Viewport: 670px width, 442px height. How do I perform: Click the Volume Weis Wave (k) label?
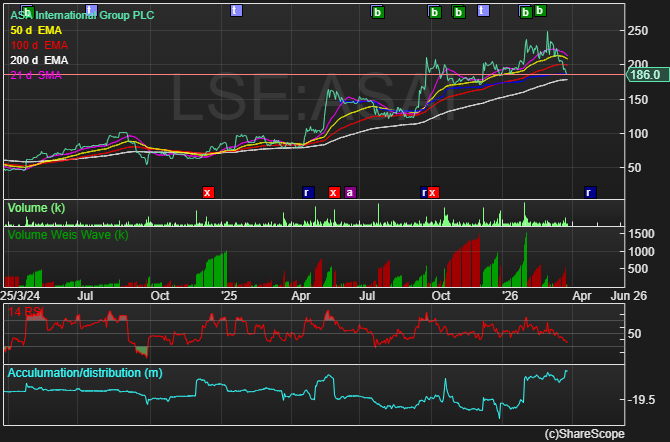click(68, 235)
